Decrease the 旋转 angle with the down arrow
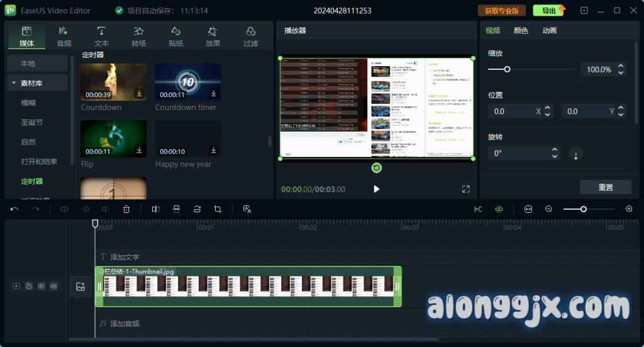 click(555, 156)
